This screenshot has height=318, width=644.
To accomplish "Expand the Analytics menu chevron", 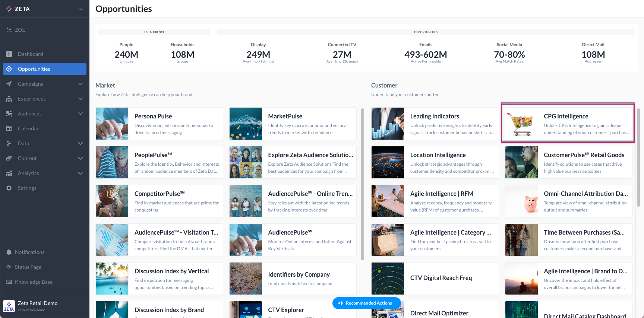I will tap(80, 173).
